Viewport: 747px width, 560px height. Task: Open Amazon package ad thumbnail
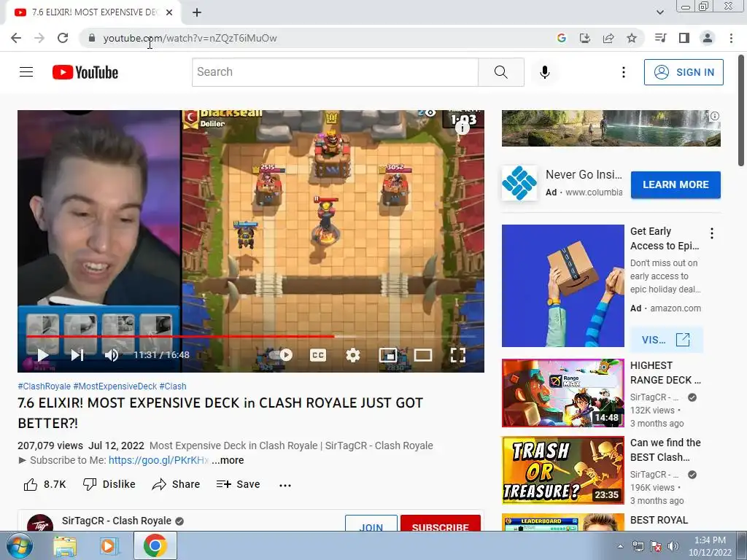[x=562, y=286]
